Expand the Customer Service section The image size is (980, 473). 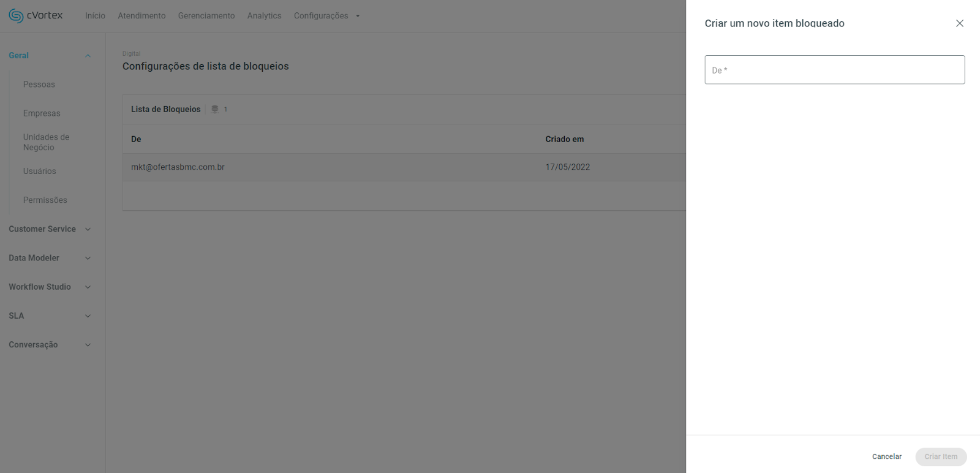pos(88,229)
